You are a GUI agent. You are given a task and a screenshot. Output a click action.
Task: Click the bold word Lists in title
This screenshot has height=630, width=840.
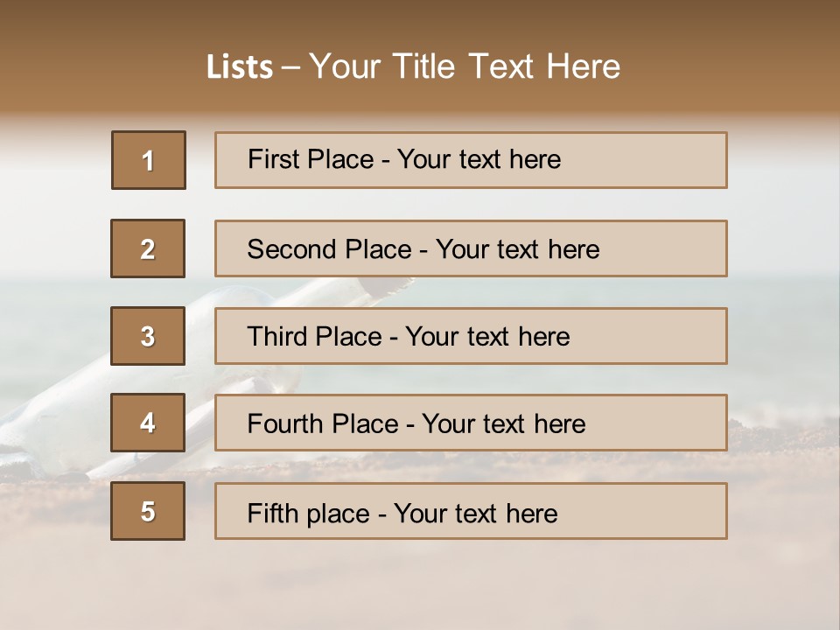(x=240, y=67)
